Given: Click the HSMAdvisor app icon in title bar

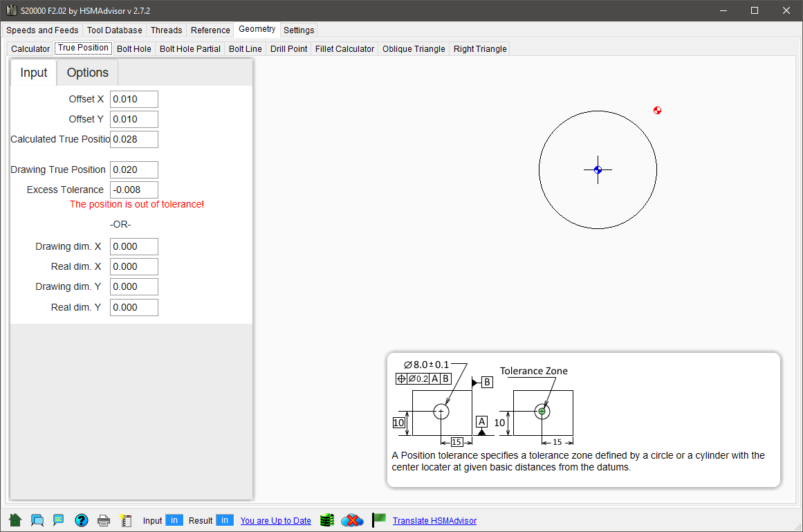Looking at the screenshot, I should pyautogui.click(x=11, y=10).
